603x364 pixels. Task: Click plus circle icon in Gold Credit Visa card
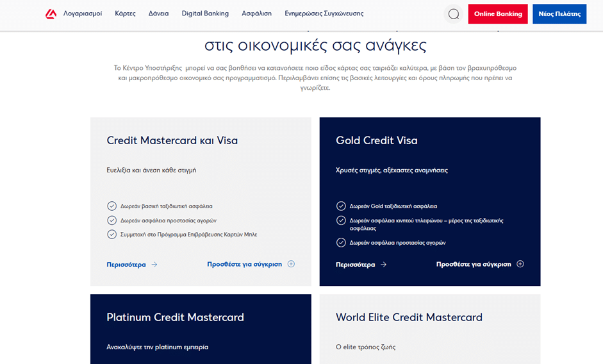click(x=520, y=264)
